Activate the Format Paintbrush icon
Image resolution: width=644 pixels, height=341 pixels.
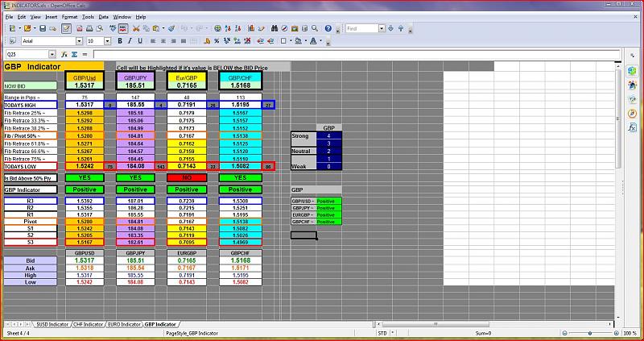point(171,28)
